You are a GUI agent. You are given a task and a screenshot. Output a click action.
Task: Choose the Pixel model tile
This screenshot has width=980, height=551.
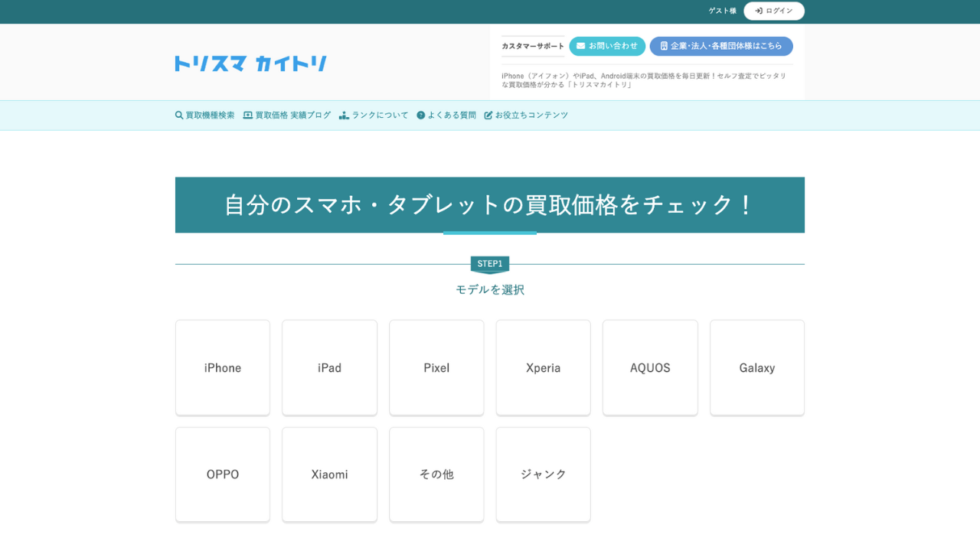436,368
